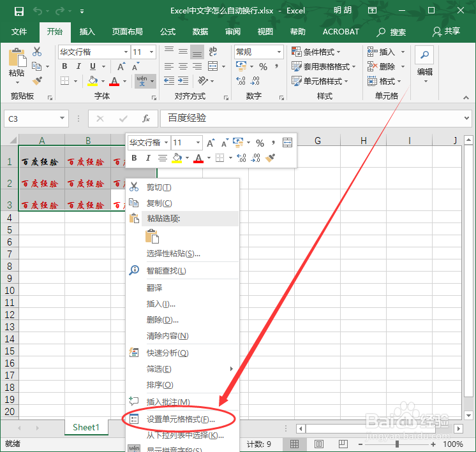The width and height of the screenshot is (476, 452).
Task: Click ribbon Decrease Indent icon
Action: (x=169, y=81)
